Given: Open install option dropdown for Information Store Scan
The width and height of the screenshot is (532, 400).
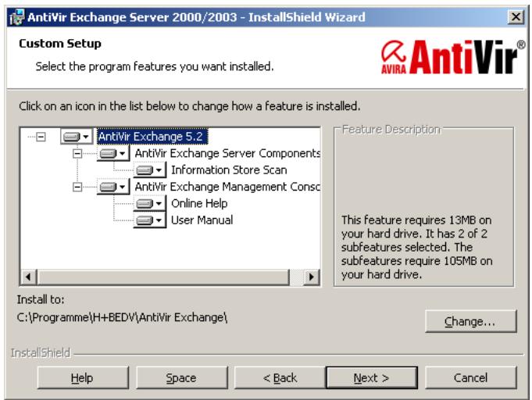Looking at the screenshot, I should [x=150, y=170].
